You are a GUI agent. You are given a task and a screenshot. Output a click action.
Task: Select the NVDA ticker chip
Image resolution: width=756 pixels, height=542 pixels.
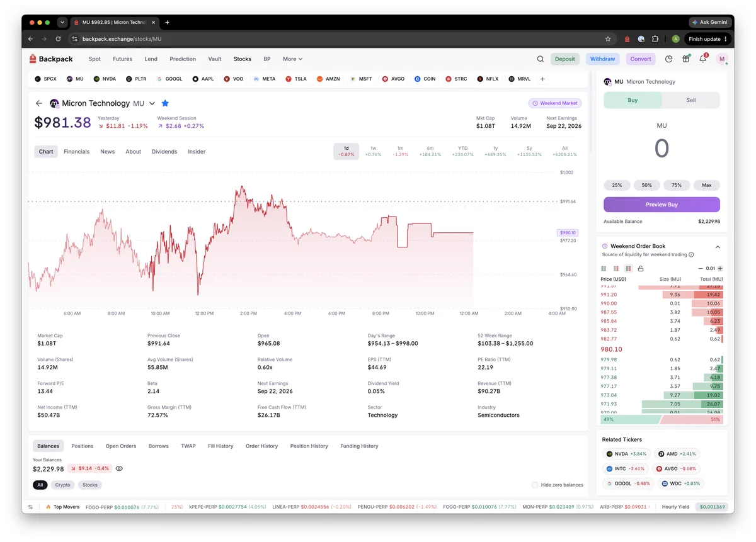pyautogui.click(x=105, y=79)
